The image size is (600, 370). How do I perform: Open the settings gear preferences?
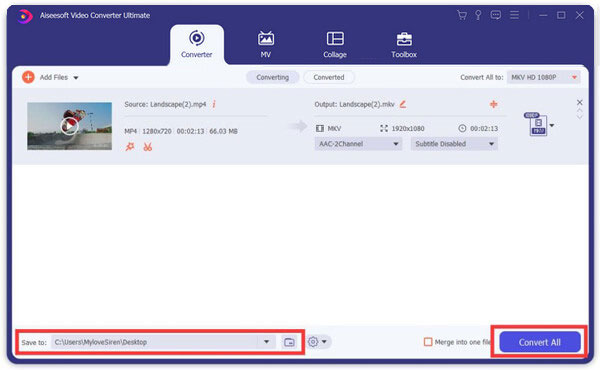click(313, 342)
